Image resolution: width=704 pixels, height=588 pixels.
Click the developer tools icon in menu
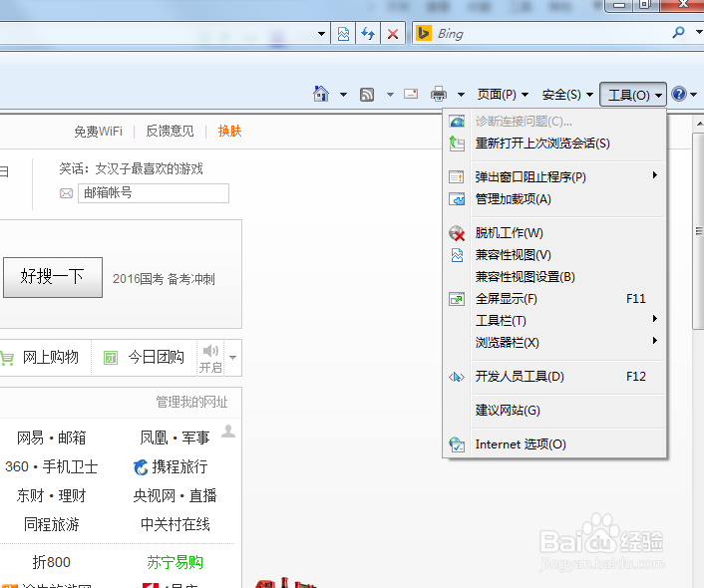(457, 377)
